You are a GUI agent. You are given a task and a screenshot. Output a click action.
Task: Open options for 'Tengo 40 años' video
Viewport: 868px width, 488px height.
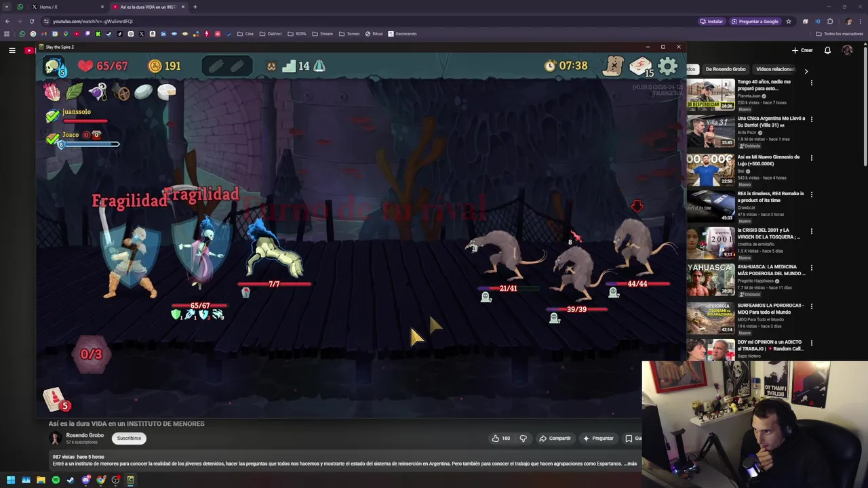pyautogui.click(x=811, y=83)
